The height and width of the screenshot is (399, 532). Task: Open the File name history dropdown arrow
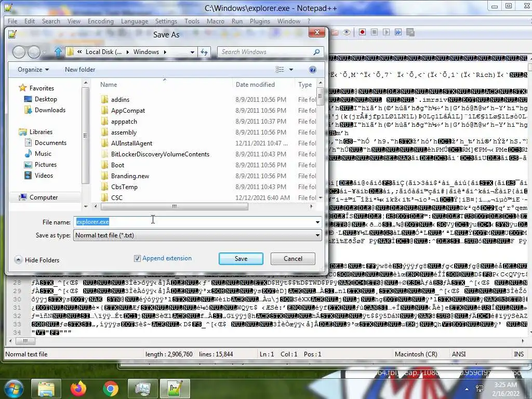317,222
